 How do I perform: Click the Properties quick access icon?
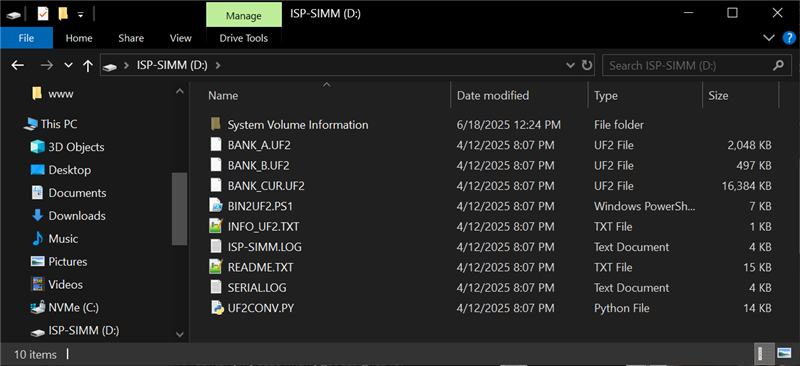pyautogui.click(x=43, y=14)
